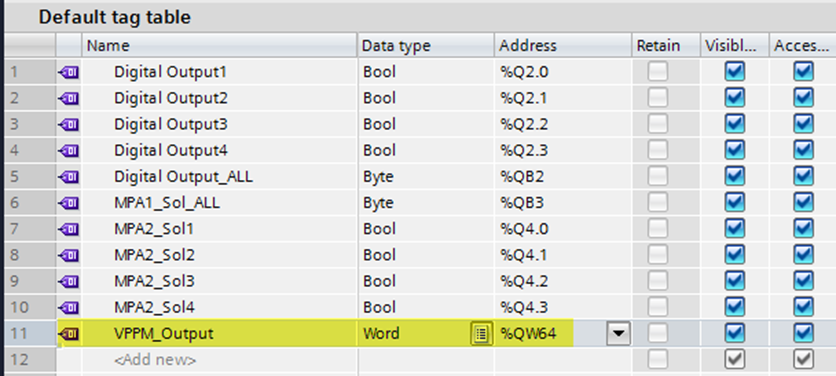Click the Word data type cell
This screenshot has width=836, height=376.
[414, 334]
